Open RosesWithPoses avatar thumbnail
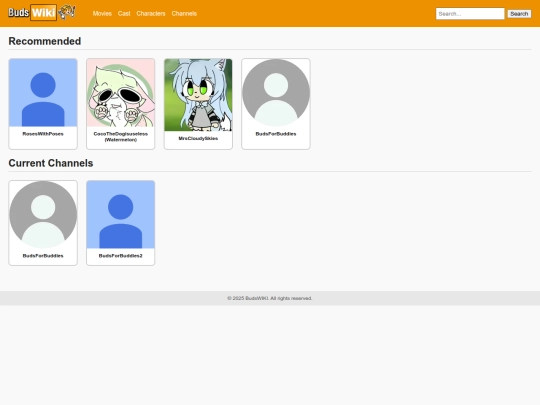Image resolution: width=540 pixels, height=405 pixels. click(x=43, y=93)
